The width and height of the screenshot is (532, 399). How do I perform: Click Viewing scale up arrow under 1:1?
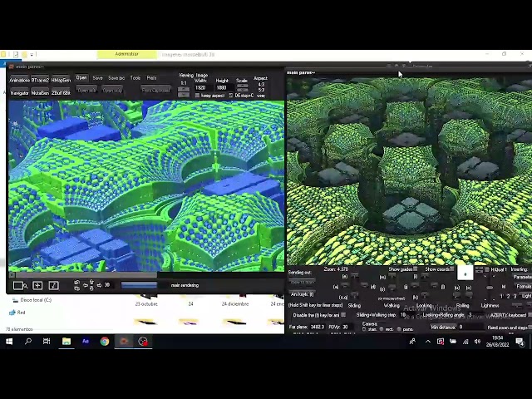[x=184, y=89]
